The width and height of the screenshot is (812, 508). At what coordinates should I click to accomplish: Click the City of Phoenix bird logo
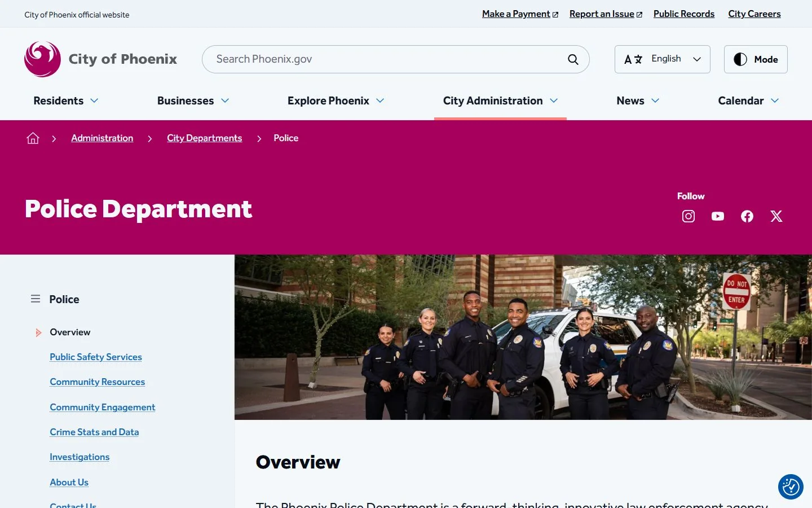[x=42, y=59]
